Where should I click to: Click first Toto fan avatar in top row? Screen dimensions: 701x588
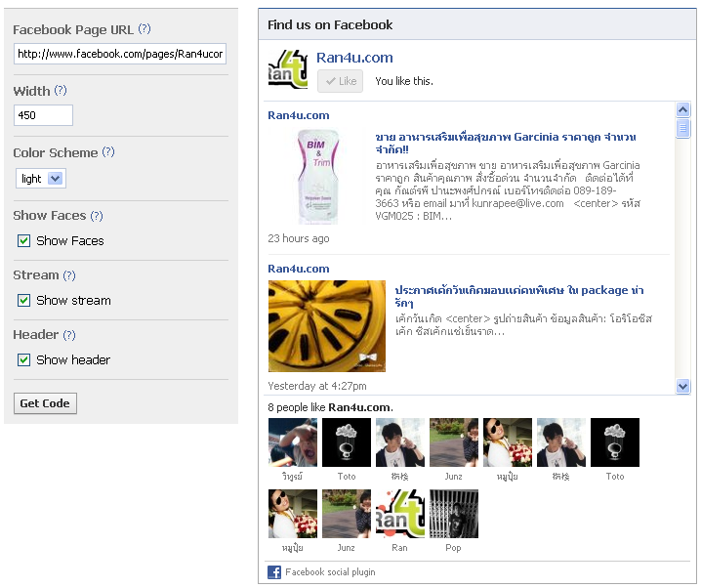pos(347,442)
